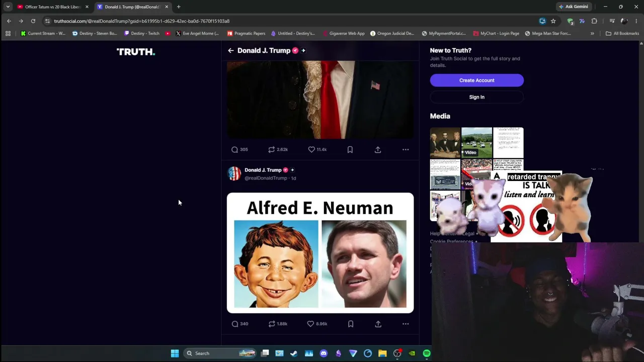Open the first media thumbnail with the painting
Viewport: 644px width, 362px height.
tap(445, 143)
